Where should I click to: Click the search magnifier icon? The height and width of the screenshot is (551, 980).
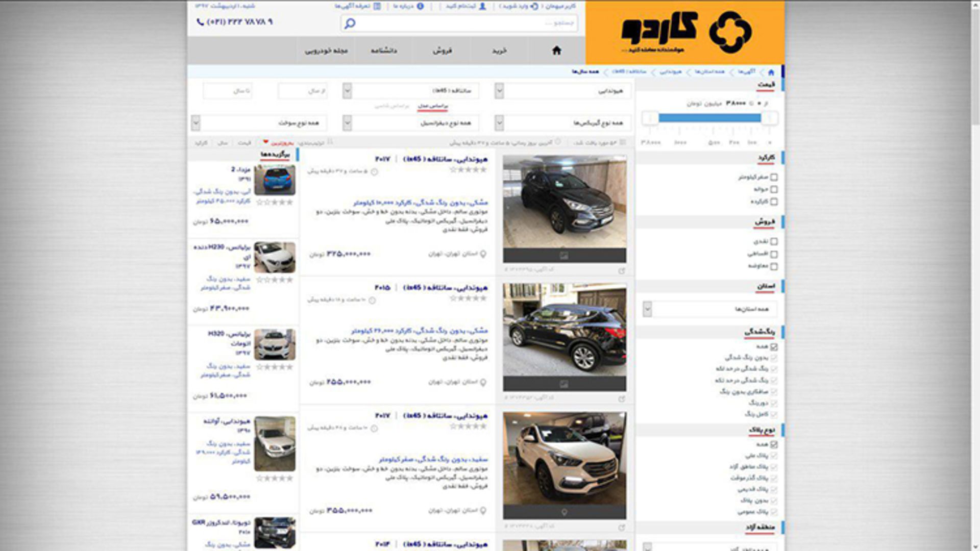pyautogui.click(x=350, y=23)
